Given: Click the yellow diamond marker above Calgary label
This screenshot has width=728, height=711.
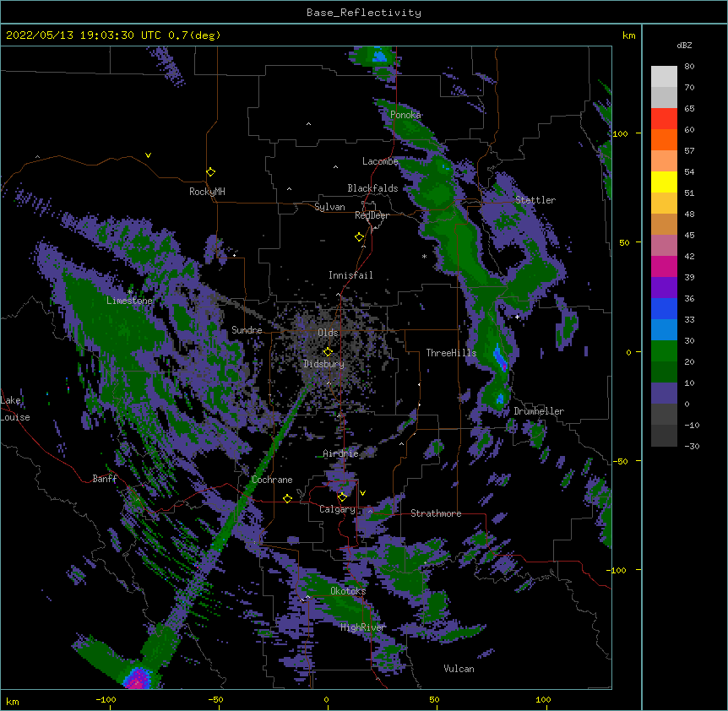Looking at the screenshot, I should [342, 497].
